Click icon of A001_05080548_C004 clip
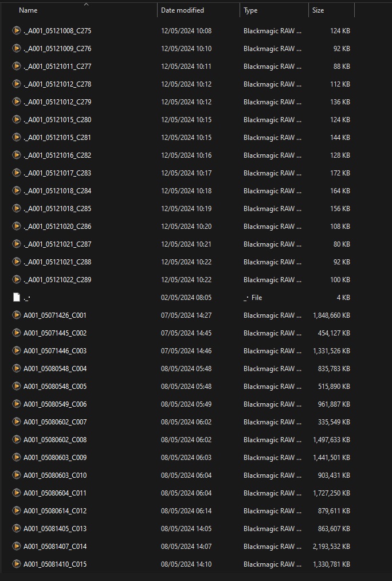This screenshot has height=581, width=392. 16,368
